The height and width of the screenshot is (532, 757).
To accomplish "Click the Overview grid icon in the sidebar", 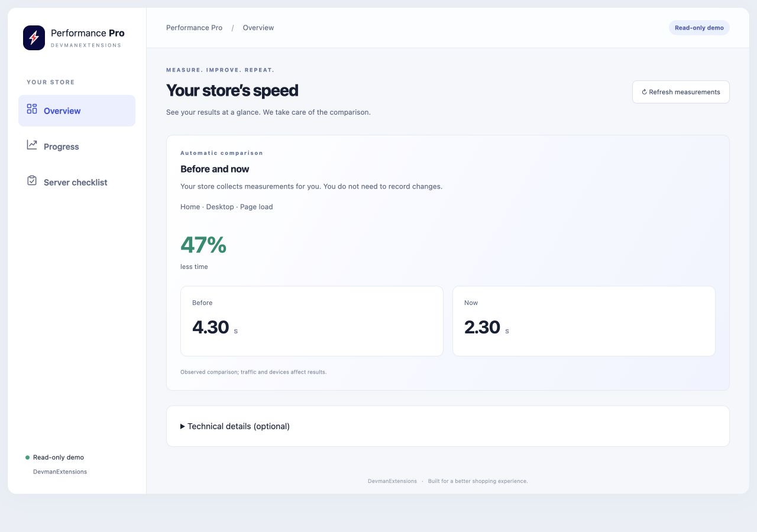I will [32, 109].
